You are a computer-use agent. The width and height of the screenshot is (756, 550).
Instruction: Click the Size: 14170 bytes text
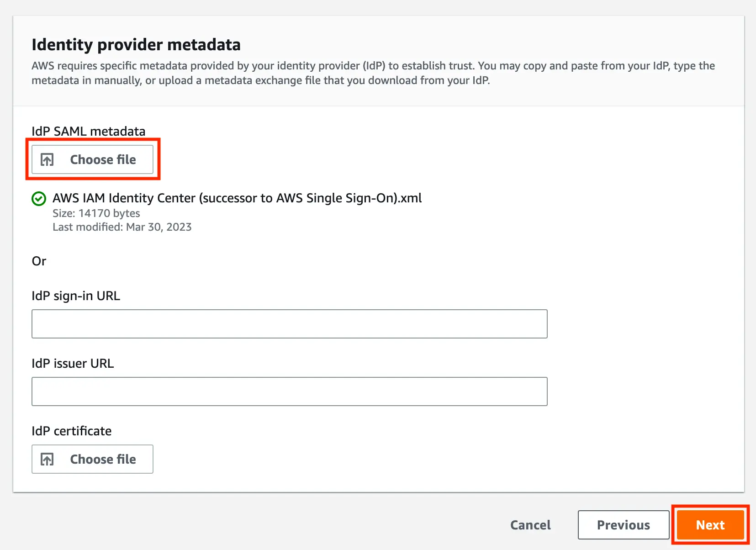(96, 213)
